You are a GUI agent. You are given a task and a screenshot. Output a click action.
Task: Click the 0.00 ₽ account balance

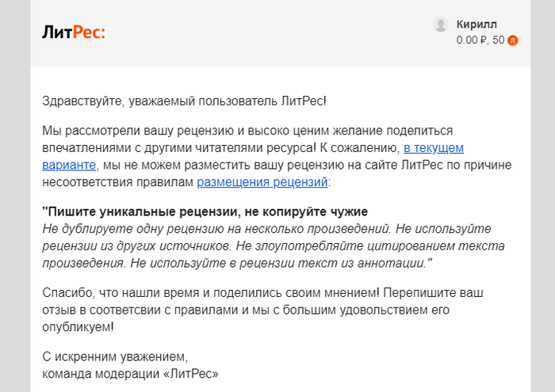(472, 40)
